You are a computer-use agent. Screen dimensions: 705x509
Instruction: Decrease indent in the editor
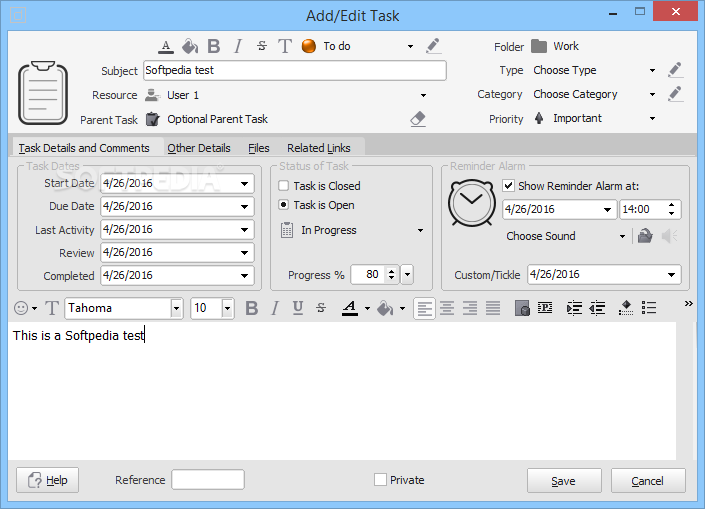(597, 308)
